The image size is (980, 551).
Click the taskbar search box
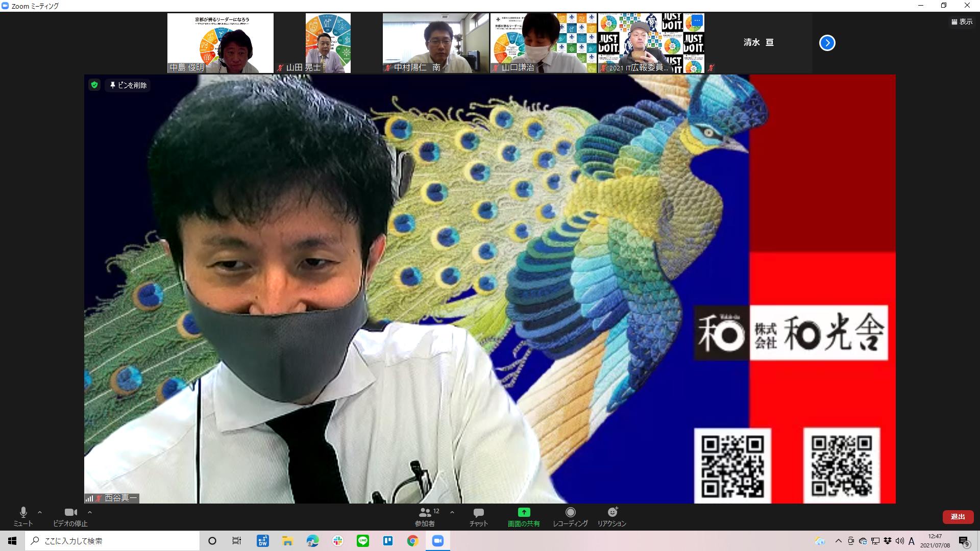pos(112,541)
